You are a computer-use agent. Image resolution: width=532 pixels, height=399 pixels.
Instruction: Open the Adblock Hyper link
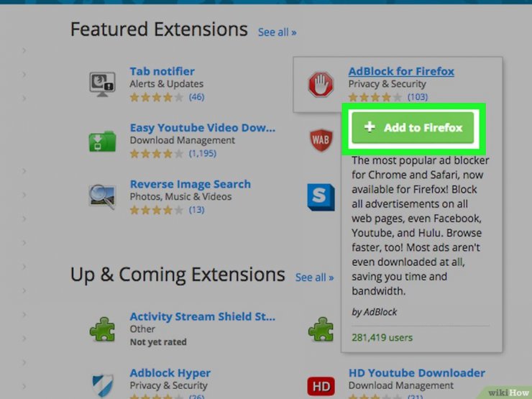170,373
